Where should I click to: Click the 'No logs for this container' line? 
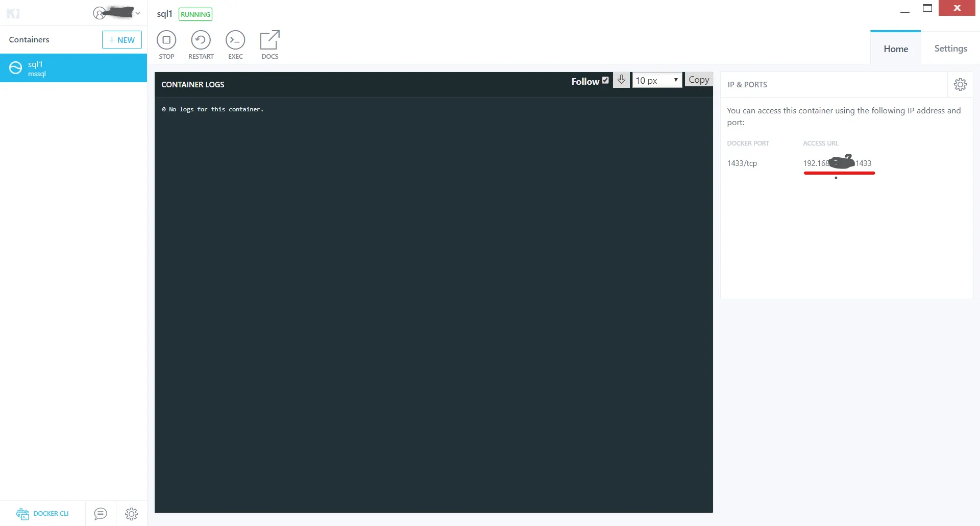pyautogui.click(x=213, y=109)
